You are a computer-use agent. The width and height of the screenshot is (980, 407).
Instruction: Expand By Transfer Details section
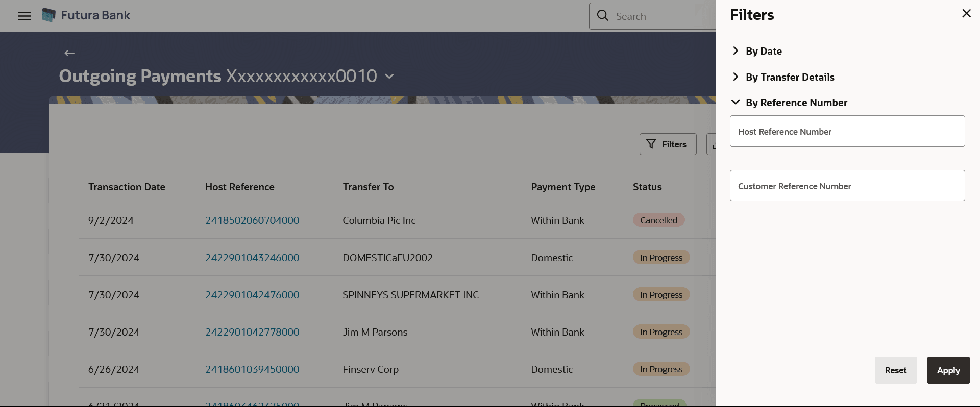click(783, 77)
